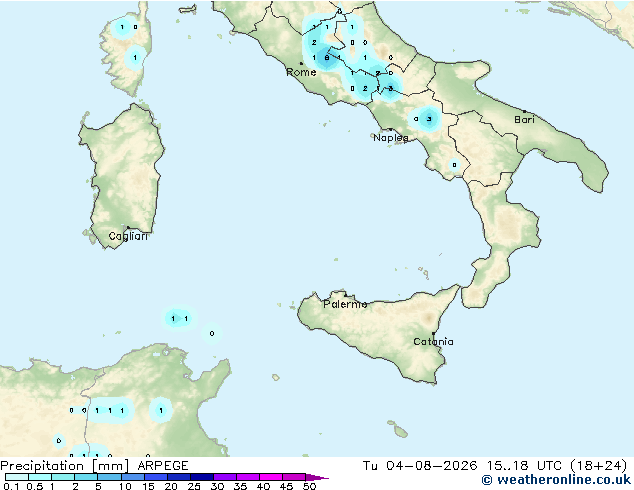Select the 0.1–0.5 mm legend swatch
Image resolution: width=634 pixels, height=490 pixels.
point(17,477)
